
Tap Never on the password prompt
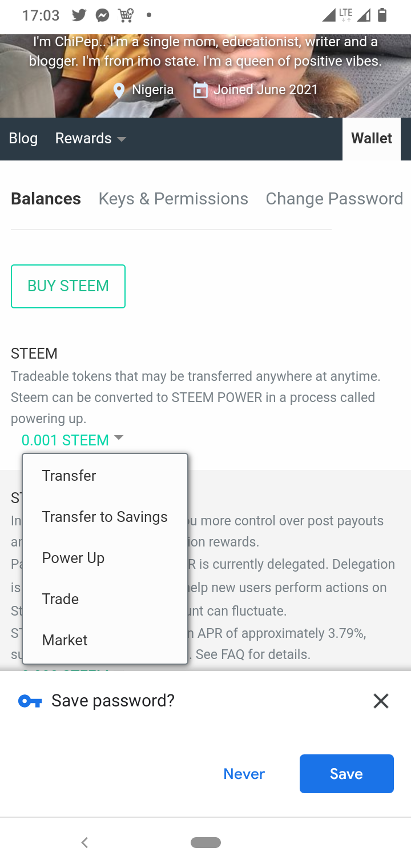pos(244,774)
